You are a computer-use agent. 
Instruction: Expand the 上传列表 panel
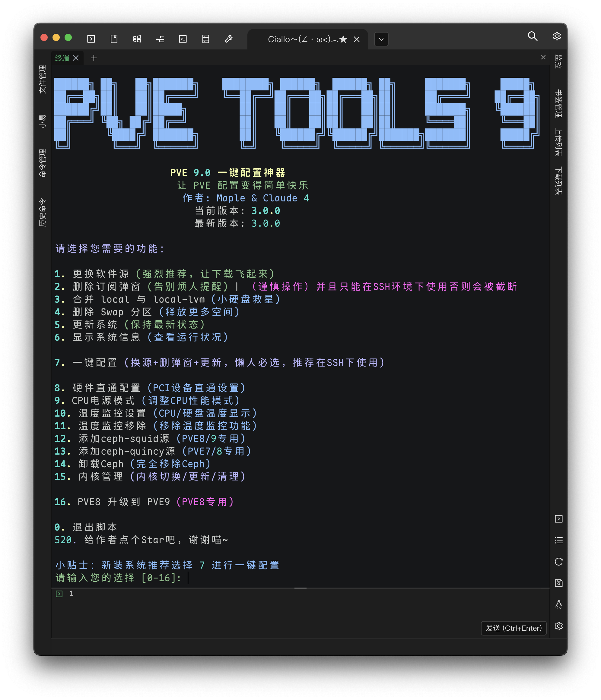[x=558, y=142]
